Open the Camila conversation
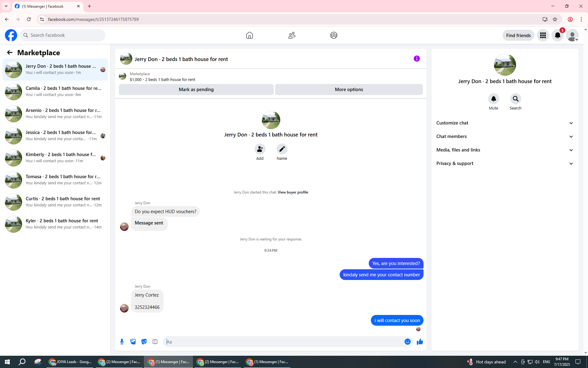Viewport: 588px width, 368px height. [55, 92]
